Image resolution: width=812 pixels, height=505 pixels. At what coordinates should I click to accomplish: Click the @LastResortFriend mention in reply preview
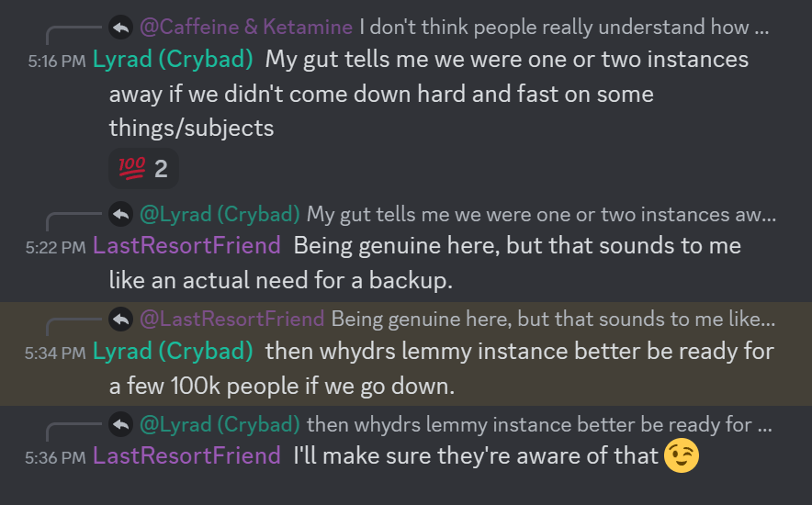(232, 320)
